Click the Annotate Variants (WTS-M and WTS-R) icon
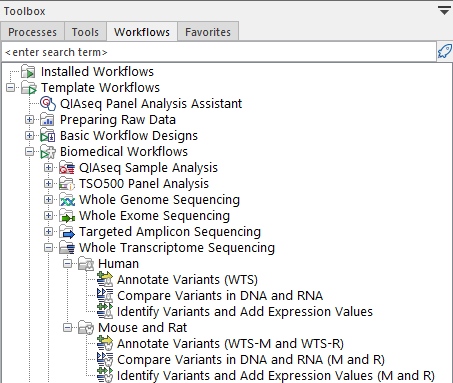This screenshot has width=453, height=383. coord(105,343)
